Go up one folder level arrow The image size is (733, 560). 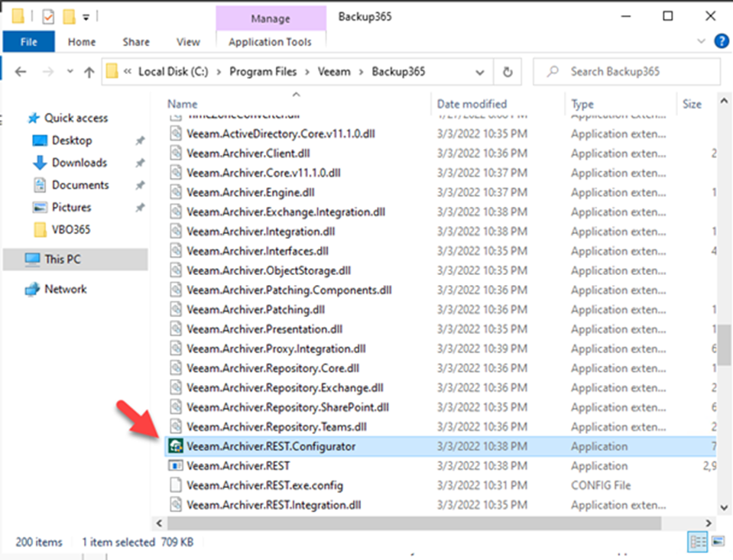(x=89, y=72)
